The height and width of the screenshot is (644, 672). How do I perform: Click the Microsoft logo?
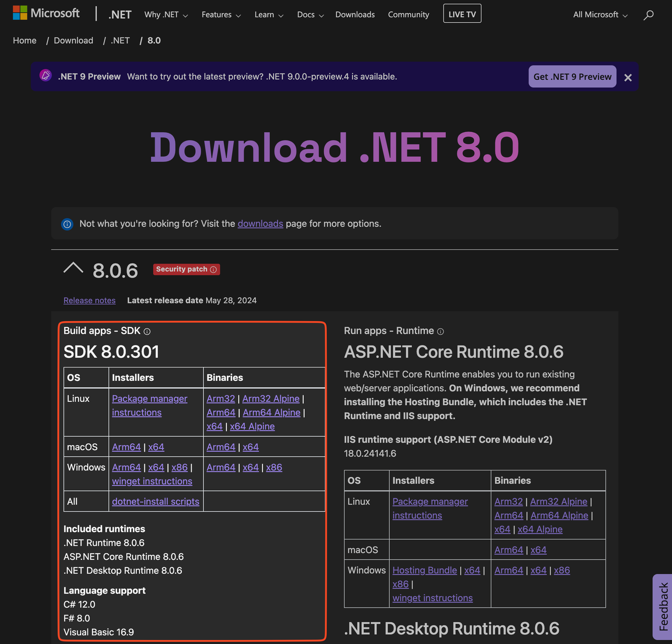[x=46, y=13]
